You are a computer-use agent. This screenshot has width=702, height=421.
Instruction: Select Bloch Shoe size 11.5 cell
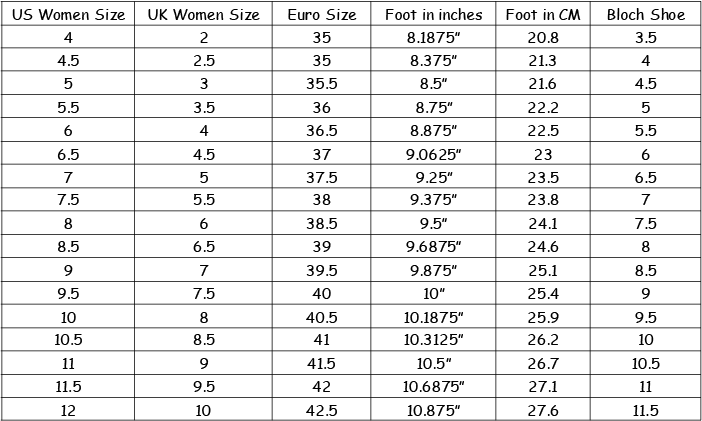(x=646, y=410)
